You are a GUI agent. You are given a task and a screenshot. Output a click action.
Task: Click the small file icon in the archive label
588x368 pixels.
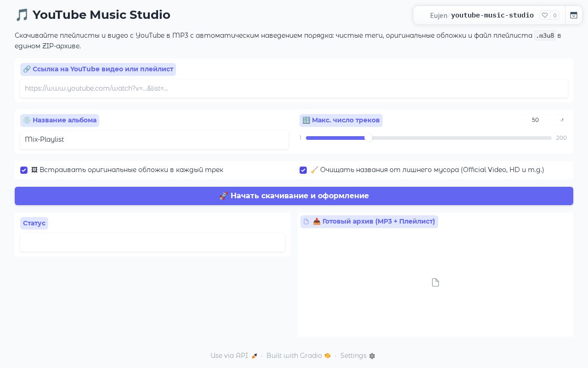[x=306, y=222]
